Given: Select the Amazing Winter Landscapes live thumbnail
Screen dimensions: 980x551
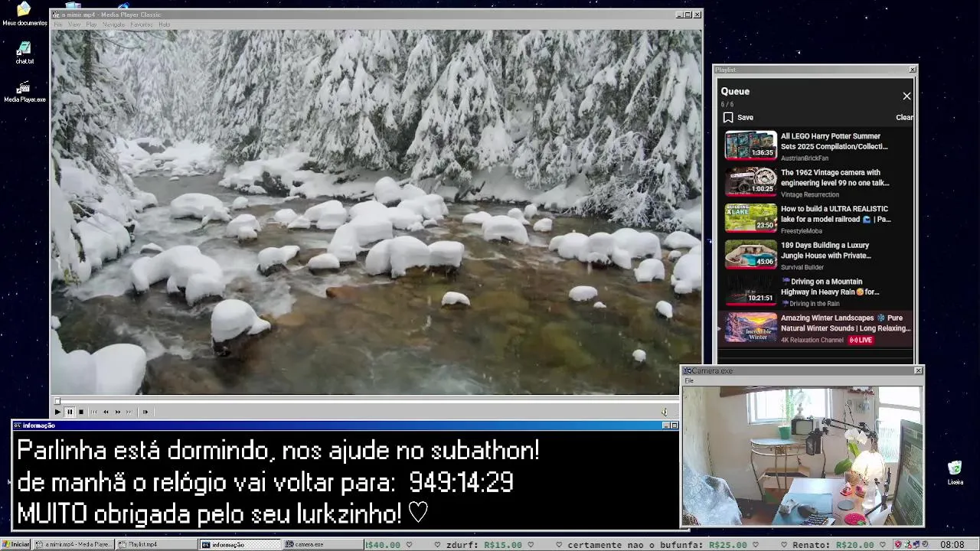Looking at the screenshot, I should (750, 327).
